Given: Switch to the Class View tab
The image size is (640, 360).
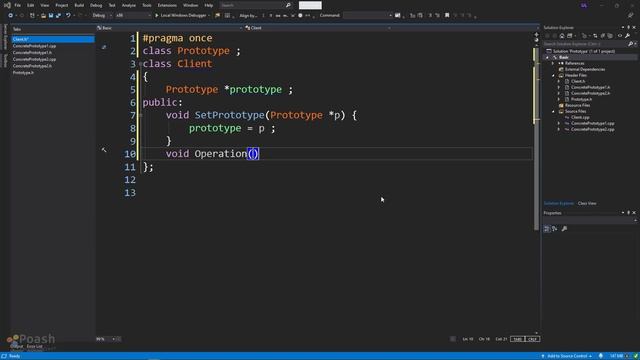Looking at the screenshot, I should [587, 203].
